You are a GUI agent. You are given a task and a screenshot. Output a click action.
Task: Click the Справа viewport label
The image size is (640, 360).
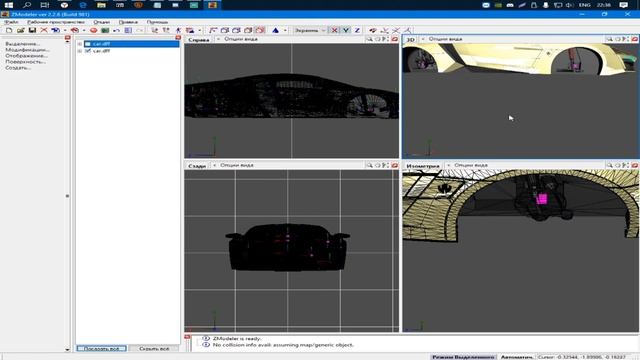pyautogui.click(x=199, y=40)
